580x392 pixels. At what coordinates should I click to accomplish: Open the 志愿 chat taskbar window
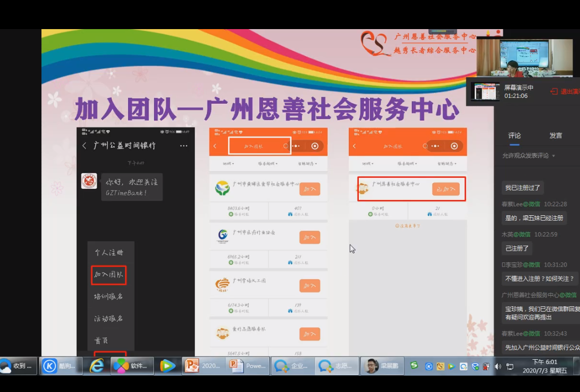337,366
